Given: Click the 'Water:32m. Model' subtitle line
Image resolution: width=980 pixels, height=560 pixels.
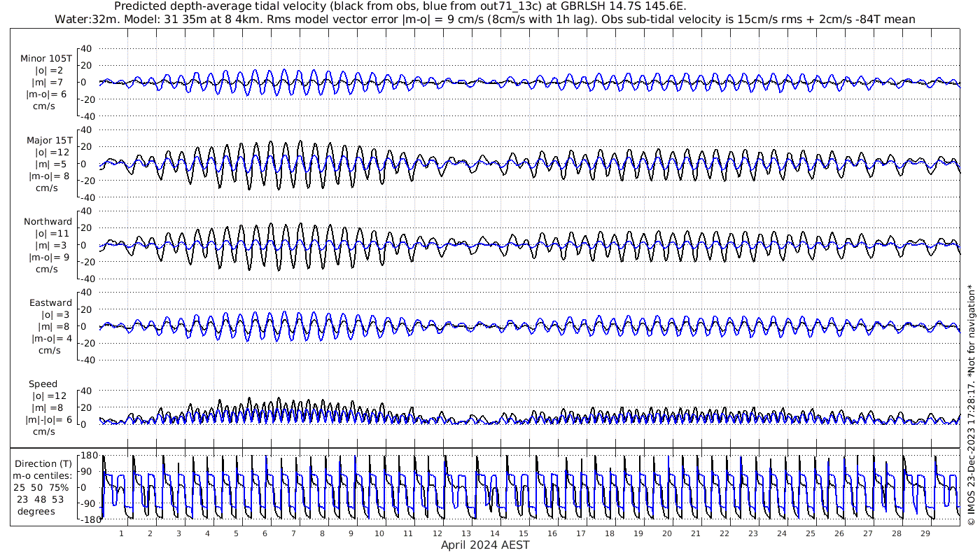Looking at the screenshot, I should [484, 20].
